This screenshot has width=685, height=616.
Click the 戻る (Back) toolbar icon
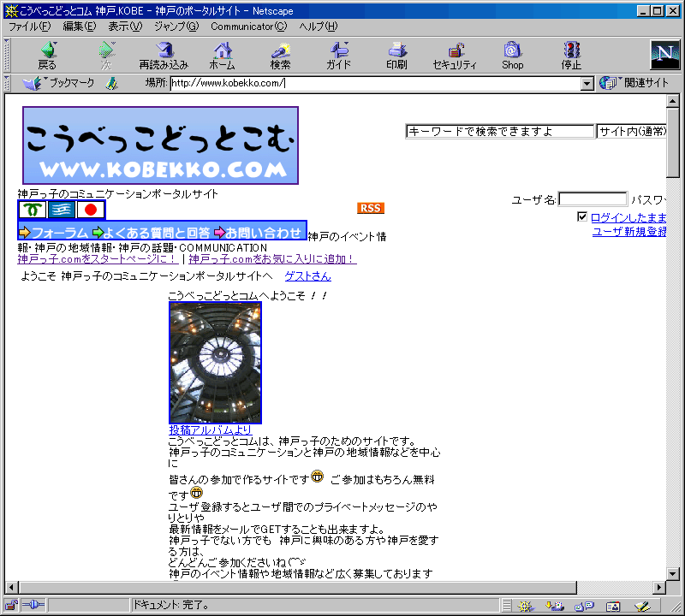pos(48,55)
